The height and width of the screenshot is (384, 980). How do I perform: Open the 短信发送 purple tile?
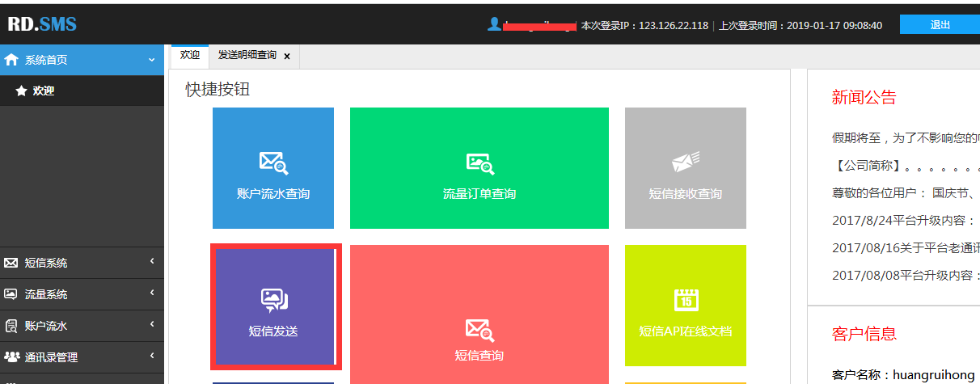coord(273,307)
